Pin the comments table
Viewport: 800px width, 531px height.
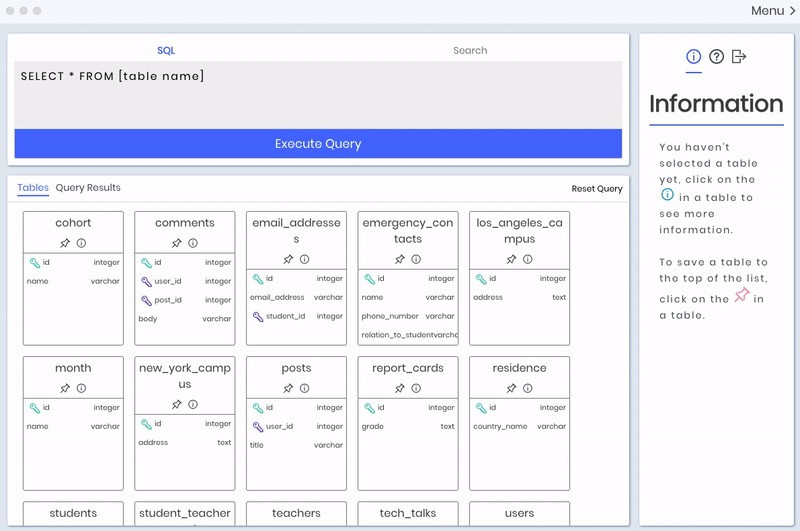177,243
